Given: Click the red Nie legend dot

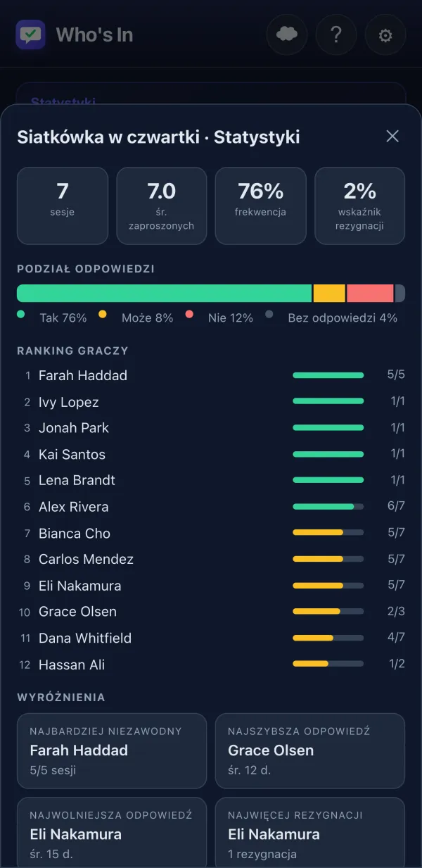Looking at the screenshot, I should 189,314.
